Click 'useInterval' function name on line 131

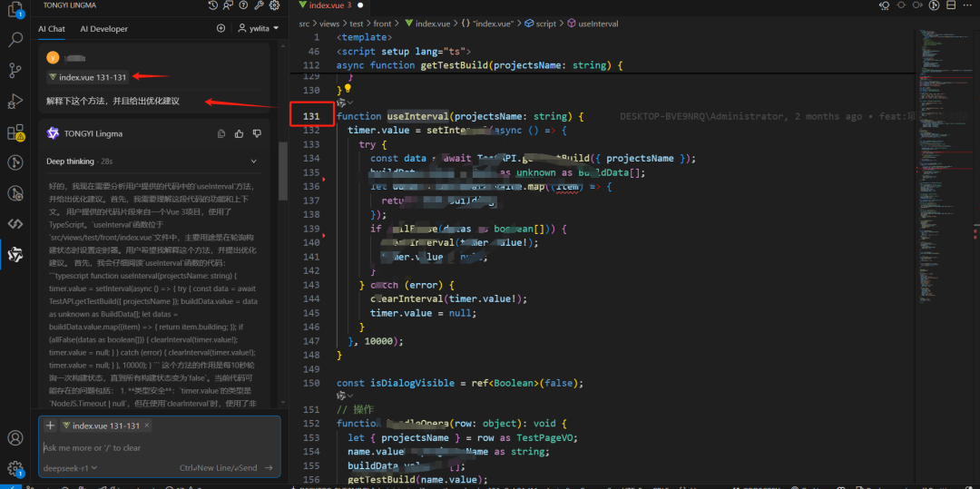[417, 116]
